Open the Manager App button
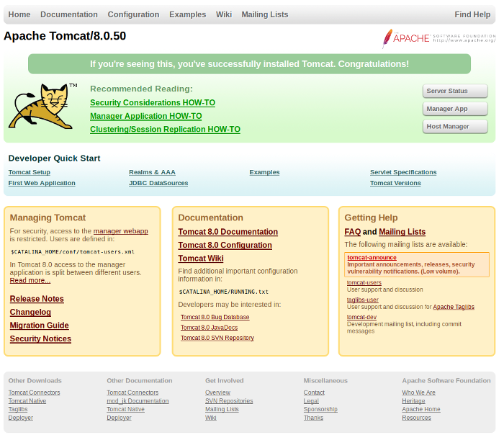This screenshot has width=504, height=435. point(455,109)
